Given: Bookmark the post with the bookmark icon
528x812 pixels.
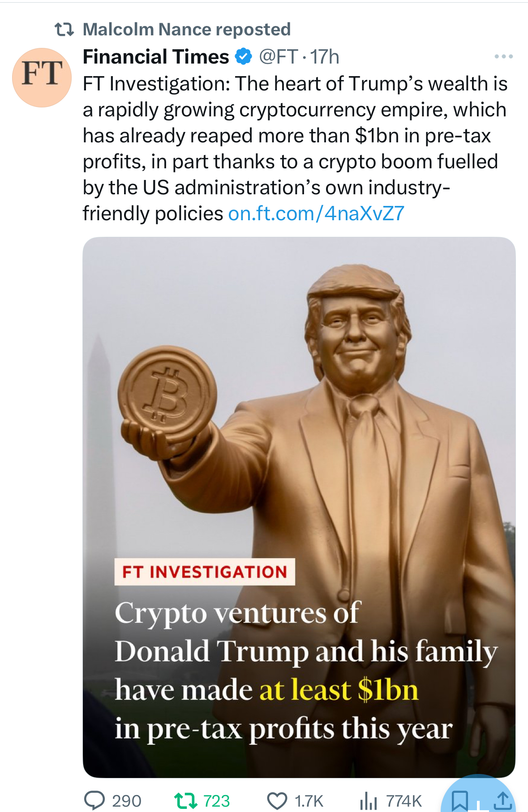Looking at the screenshot, I should [x=459, y=800].
